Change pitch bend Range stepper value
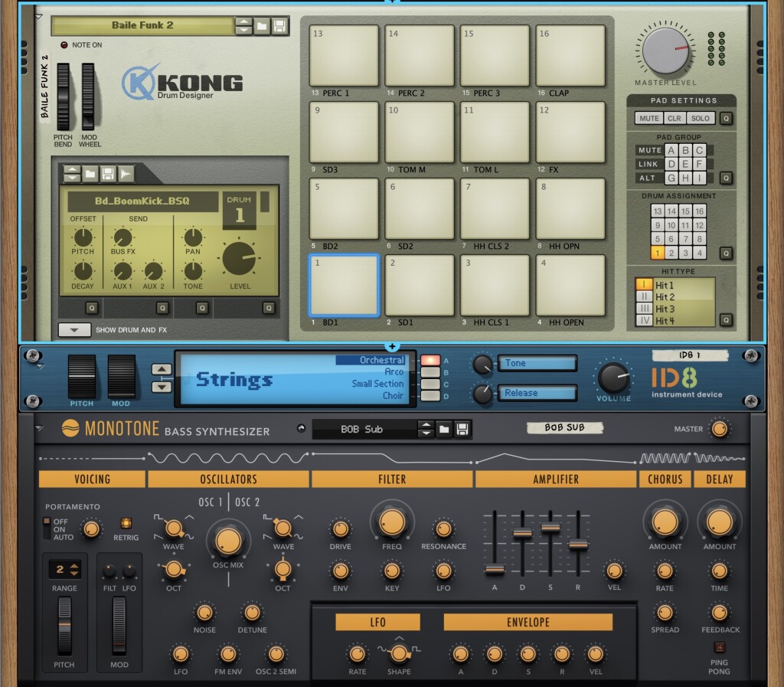The height and width of the screenshot is (687, 784). tap(74, 569)
